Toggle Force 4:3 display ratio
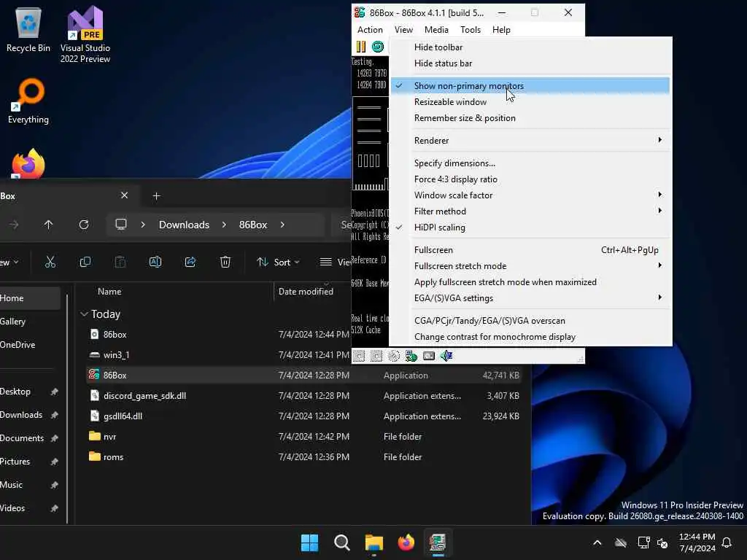The width and height of the screenshot is (747, 560). (530, 179)
